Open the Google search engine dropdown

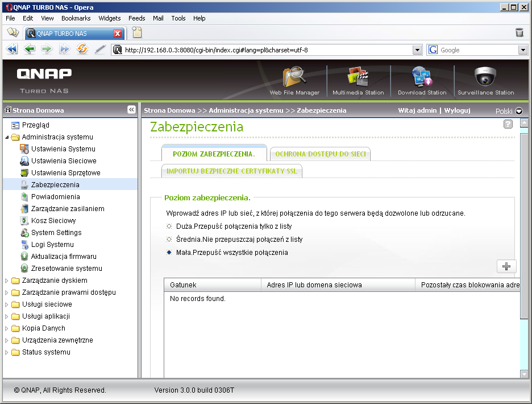(523, 50)
